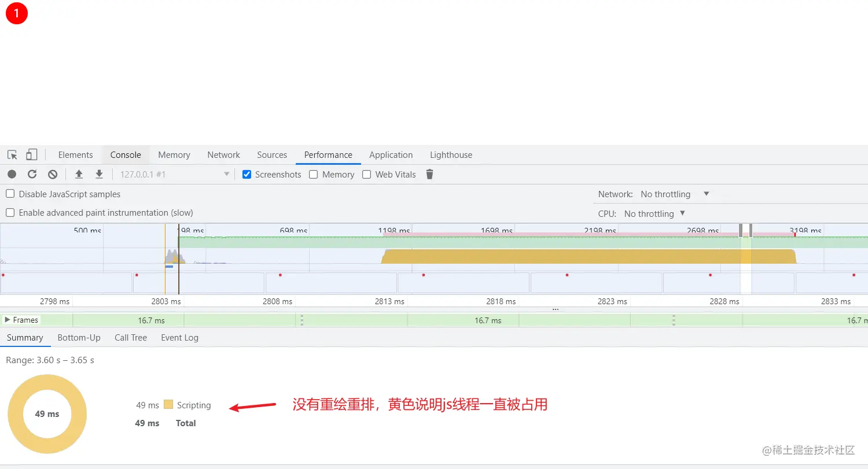The width and height of the screenshot is (868, 469).
Task: Click the 2803 ms ruler mark
Action: pyautogui.click(x=167, y=301)
